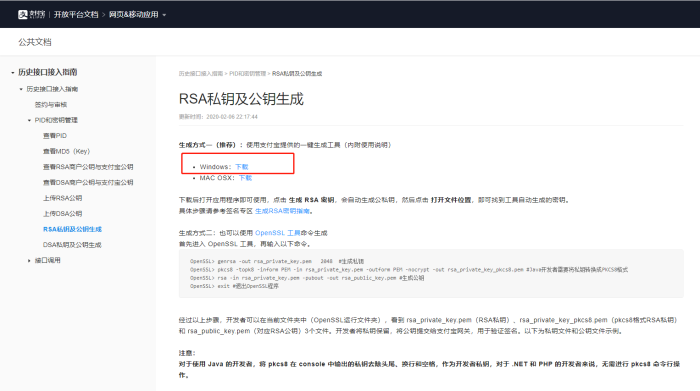Collapse the top-level 历史接口接入指南 section
Image resolution: width=700 pixels, height=391 pixels.
click(x=12, y=72)
